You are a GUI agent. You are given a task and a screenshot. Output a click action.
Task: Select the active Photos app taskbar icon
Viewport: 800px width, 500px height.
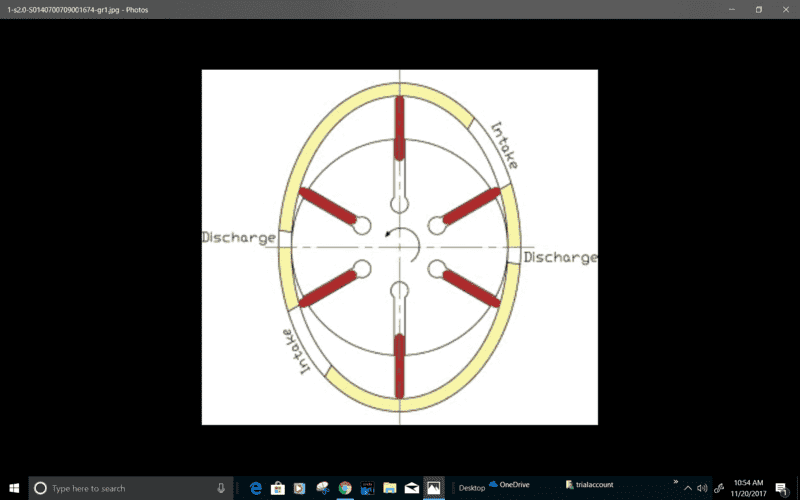click(434, 488)
